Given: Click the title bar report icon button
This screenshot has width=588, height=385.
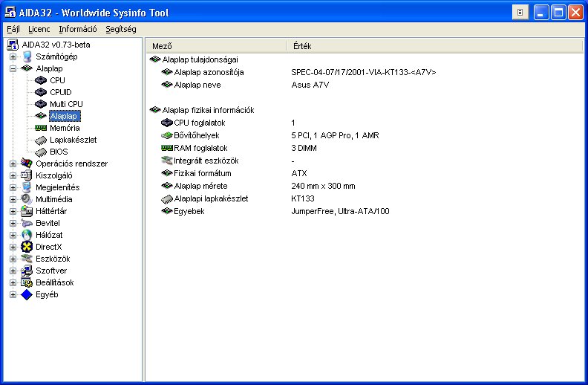Looking at the screenshot, I should pyautogui.click(x=521, y=12).
